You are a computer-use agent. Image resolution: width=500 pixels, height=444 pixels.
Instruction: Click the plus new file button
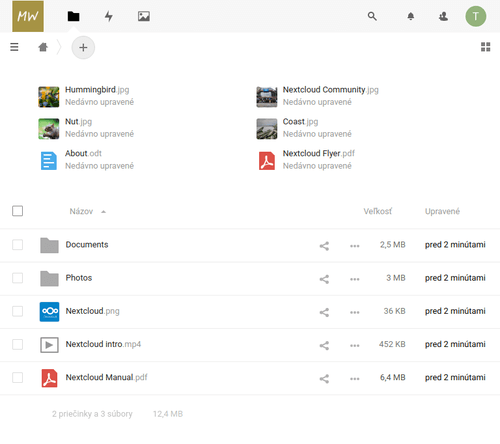(83, 47)
